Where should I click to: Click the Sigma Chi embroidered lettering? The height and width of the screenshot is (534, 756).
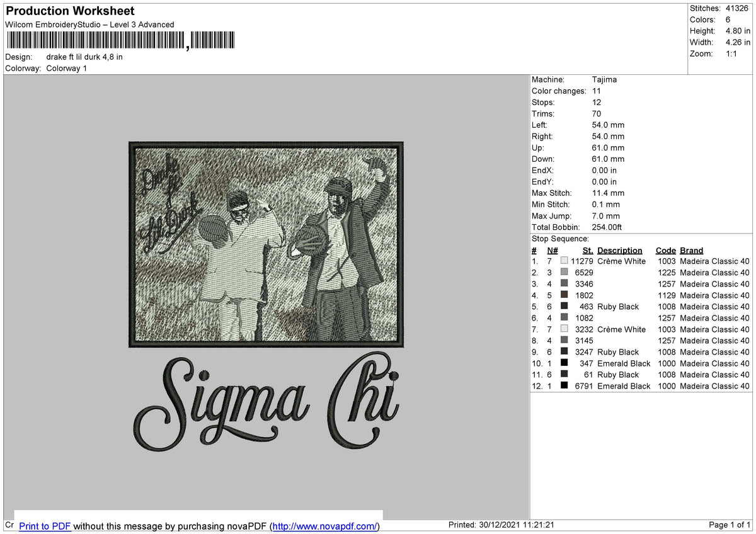267,401
